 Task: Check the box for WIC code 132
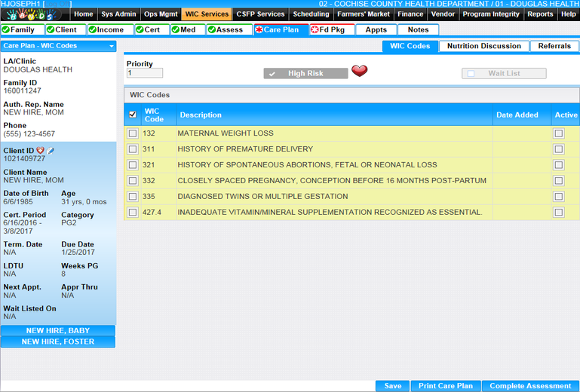pos(133,133)
